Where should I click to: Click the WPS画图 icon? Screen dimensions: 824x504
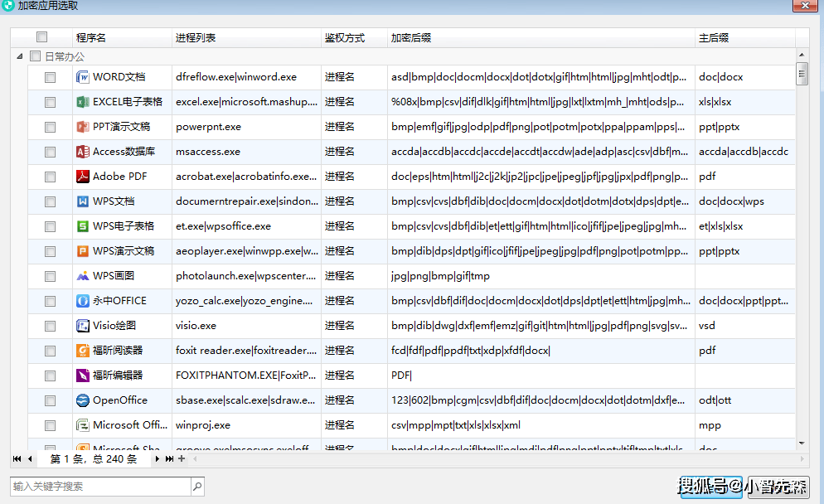pos(83,276)
